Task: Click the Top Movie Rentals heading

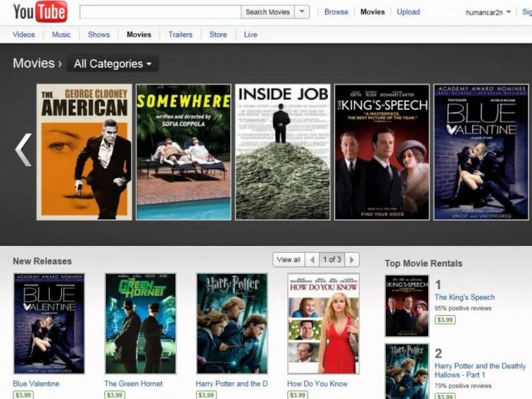Action: click(x=423, y=263)
